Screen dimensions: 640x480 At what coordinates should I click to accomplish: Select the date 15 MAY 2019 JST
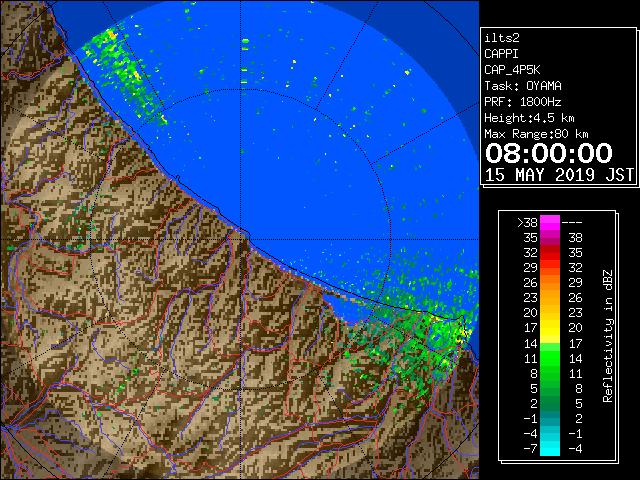click(559, 175)
